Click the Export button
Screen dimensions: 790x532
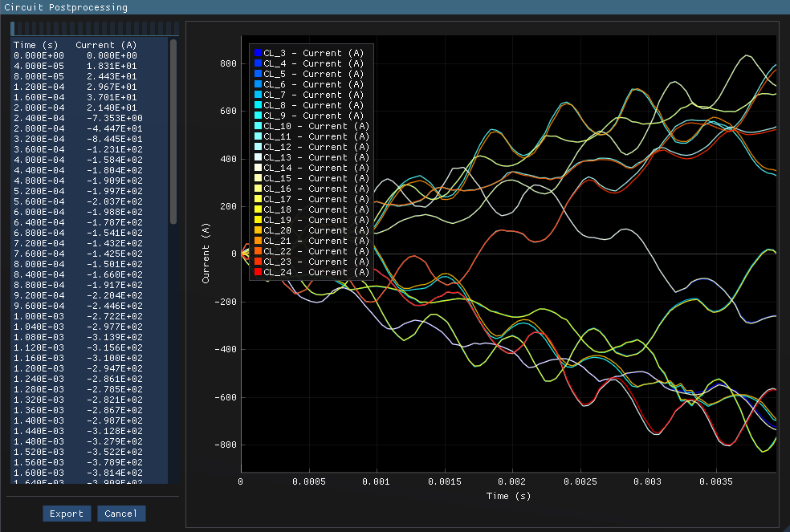pyautogui.click(x=67, y=513)
